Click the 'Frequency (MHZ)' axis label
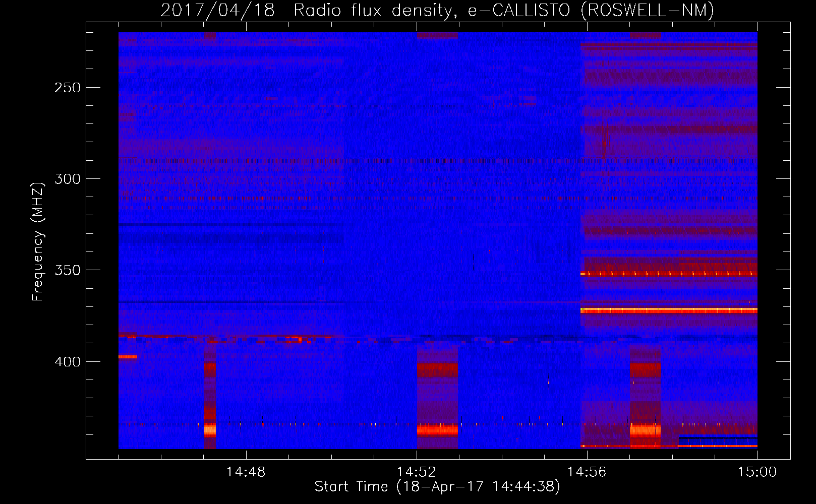 tap(38, 242)
